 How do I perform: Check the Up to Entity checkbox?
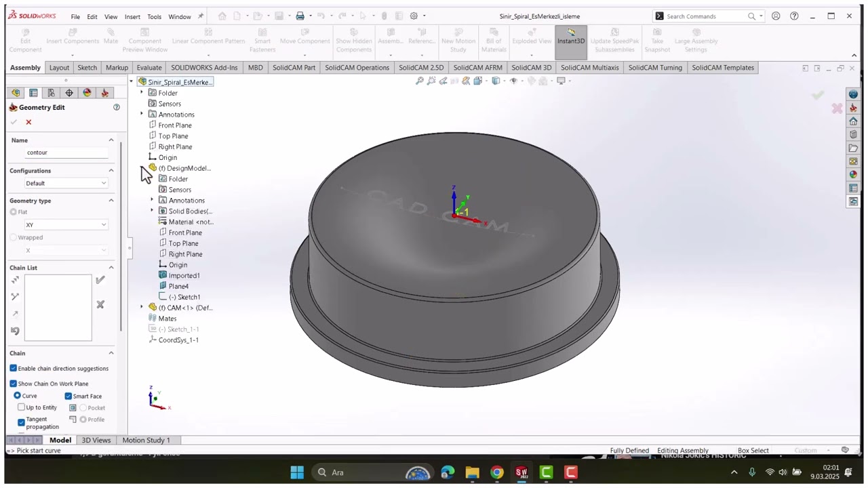22,407
